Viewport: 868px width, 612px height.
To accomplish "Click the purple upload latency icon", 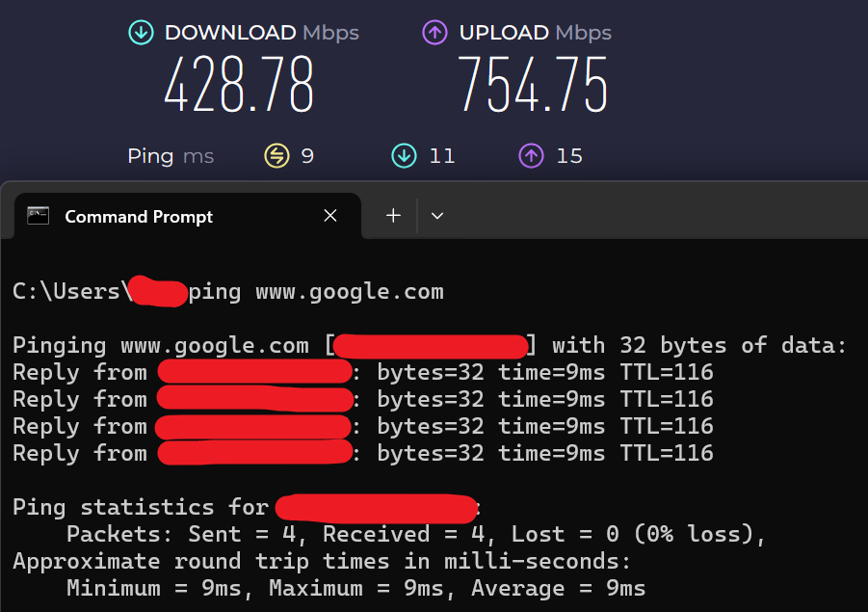I will point(532,155).
